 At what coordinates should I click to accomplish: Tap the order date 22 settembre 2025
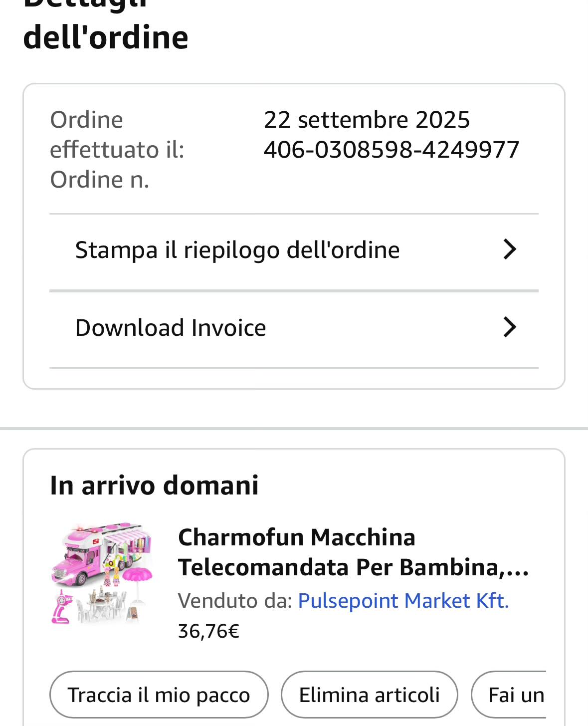pyautogui.click(x=367, y=120)
